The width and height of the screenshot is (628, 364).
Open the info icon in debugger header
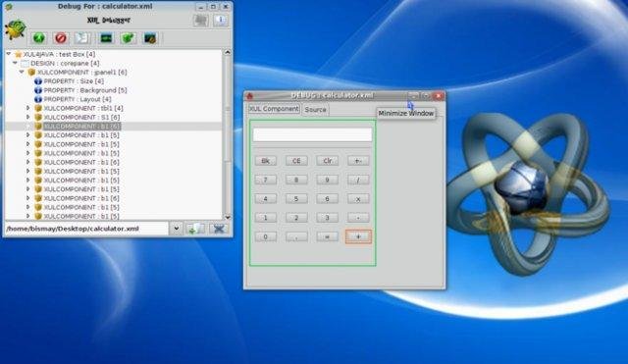pyautogui.click(x=220, y=20)
